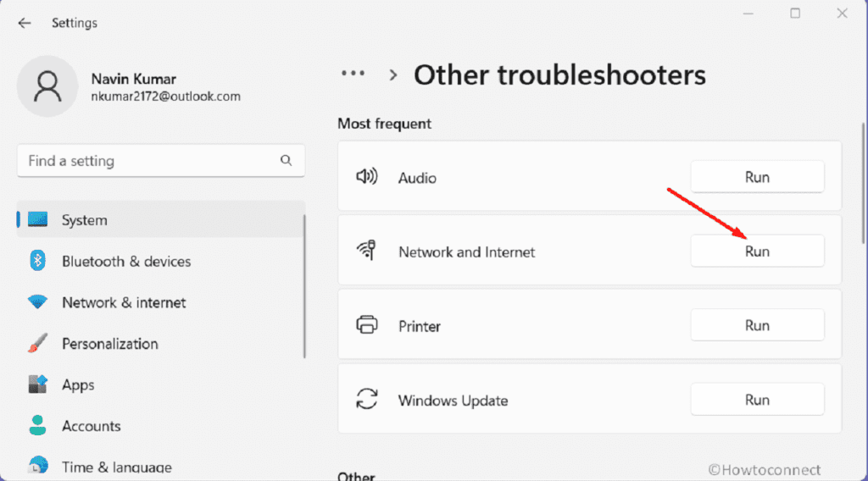Click the search magnifier icon
868x481 pixels.
tap(286, 160)
